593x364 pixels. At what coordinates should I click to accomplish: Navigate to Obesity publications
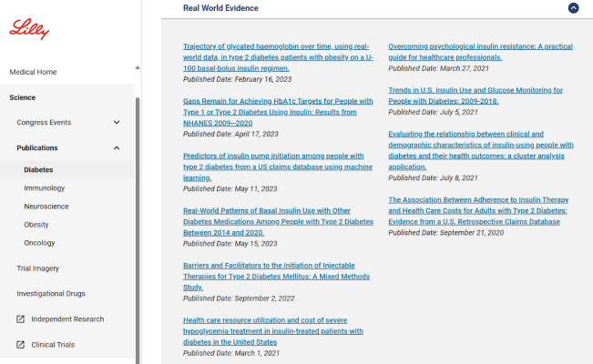(x=36, y=225)
